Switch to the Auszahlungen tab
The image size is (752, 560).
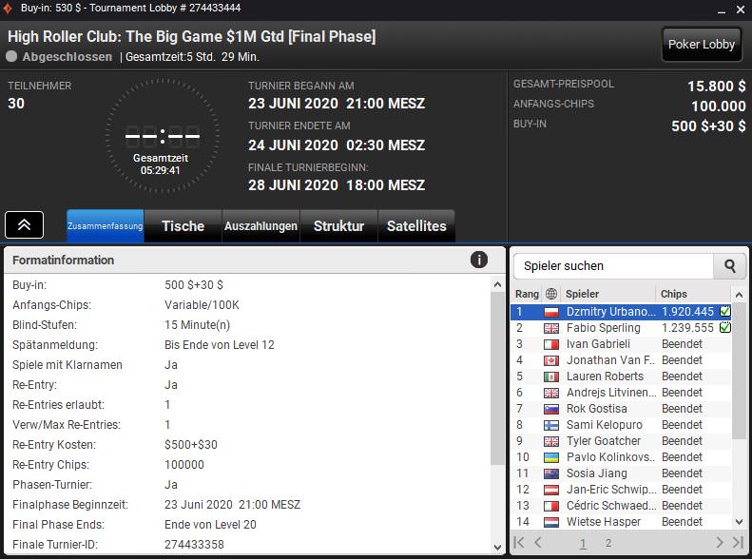tap(260, 226)
